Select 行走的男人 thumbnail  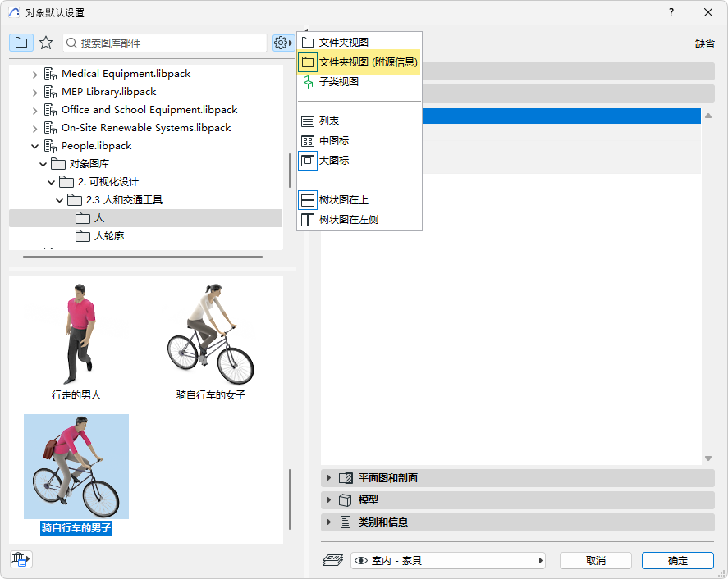76,334
